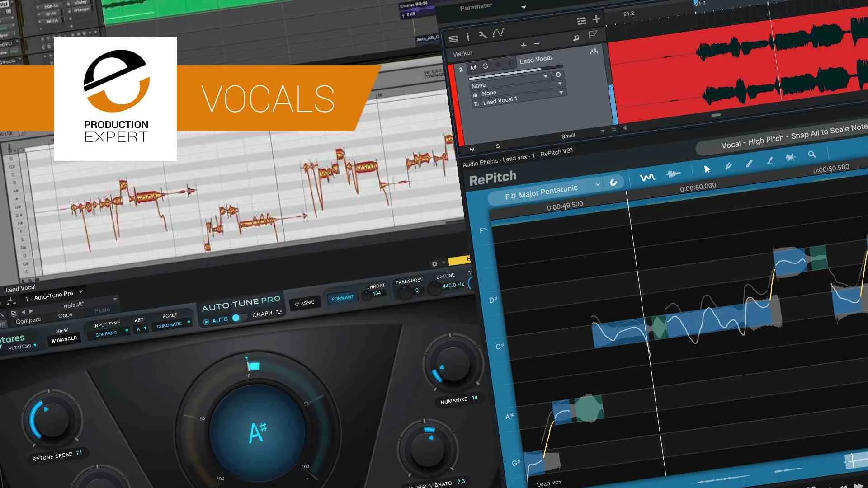The image size is (868, 488).
Task: Click the Detune 440.0 Hz value
Action: (x=453, y=285)
